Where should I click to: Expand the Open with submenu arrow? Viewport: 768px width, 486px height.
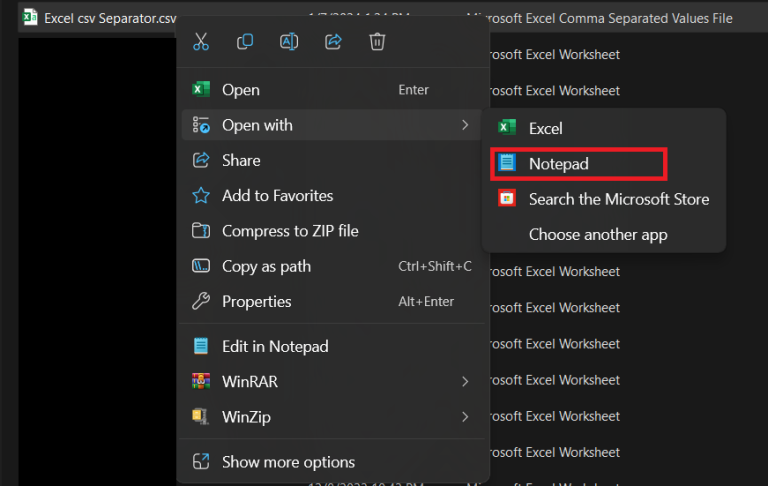[x=464, y=125]
